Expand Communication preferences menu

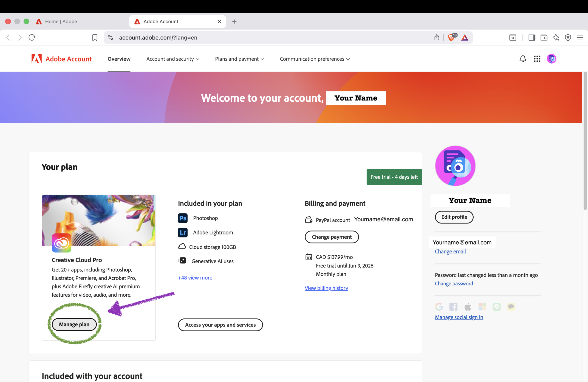tap(315, 59)
